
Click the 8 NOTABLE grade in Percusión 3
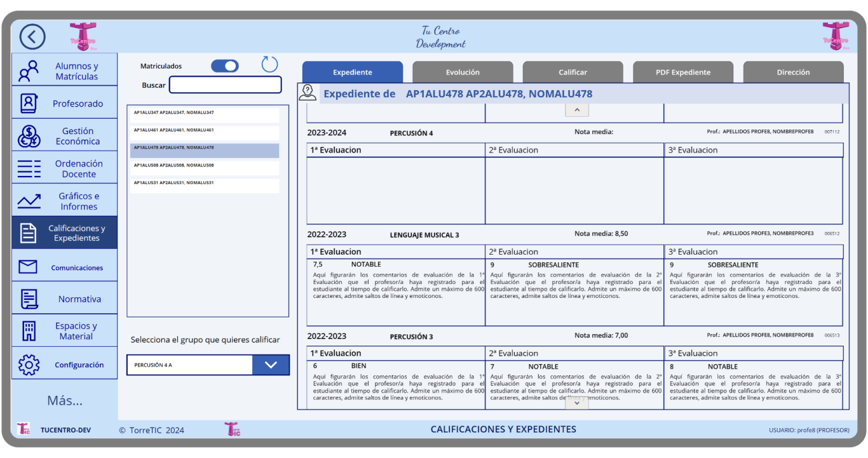pyautogui.click(x=704, y=367)
